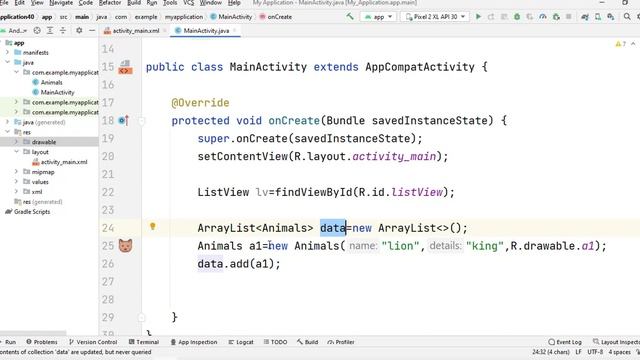Image resolution: width=640 pixels, height=360 pixels.
Task: Click onCreate breadcrumb in navigation bar
Action: point(276,17)
